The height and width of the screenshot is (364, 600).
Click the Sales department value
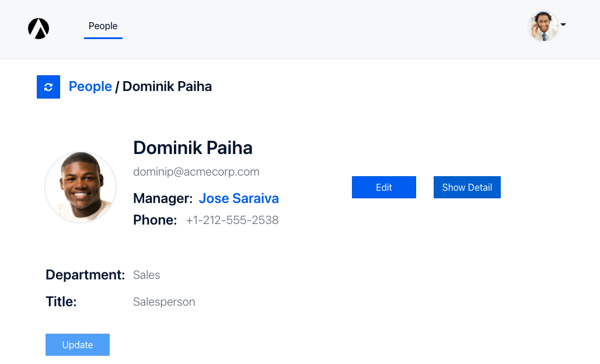coord(146,275)
